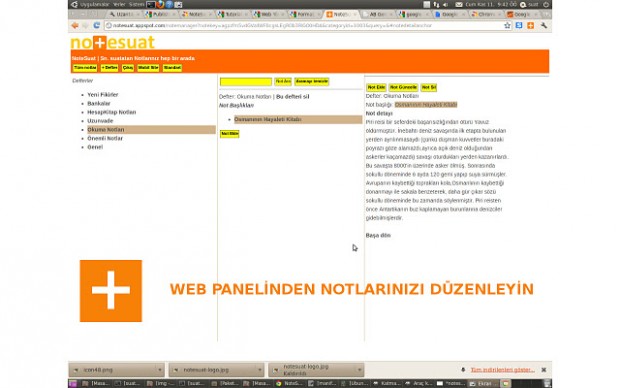The image size is (620, 388).
Task: Click the Mobil Site button
Action: click(148, 68)
